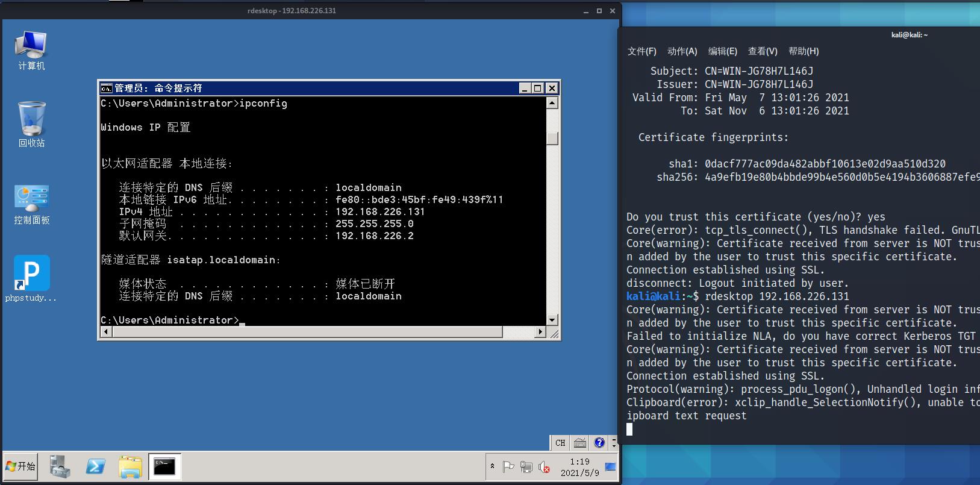980x485 pixels.
Task: Click the sha1 fingerprint line in the terminal
Action: 807,164
